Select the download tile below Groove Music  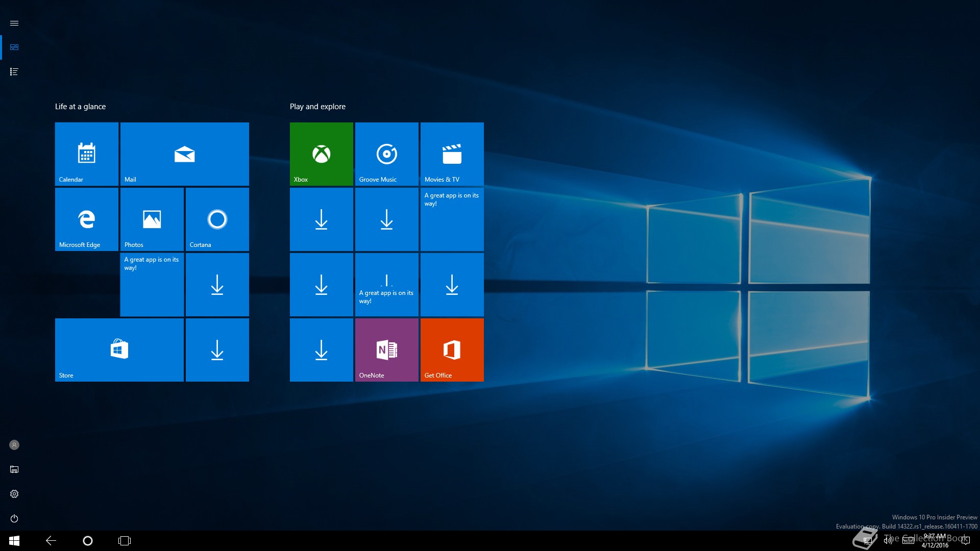click(x=387, y=219)
